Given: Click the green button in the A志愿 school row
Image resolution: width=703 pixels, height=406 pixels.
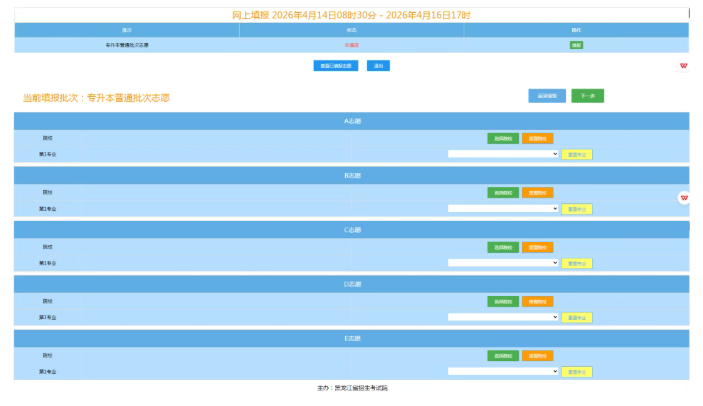Looking at the screenshot, I should pyautogui.click(x=503, y=138).
